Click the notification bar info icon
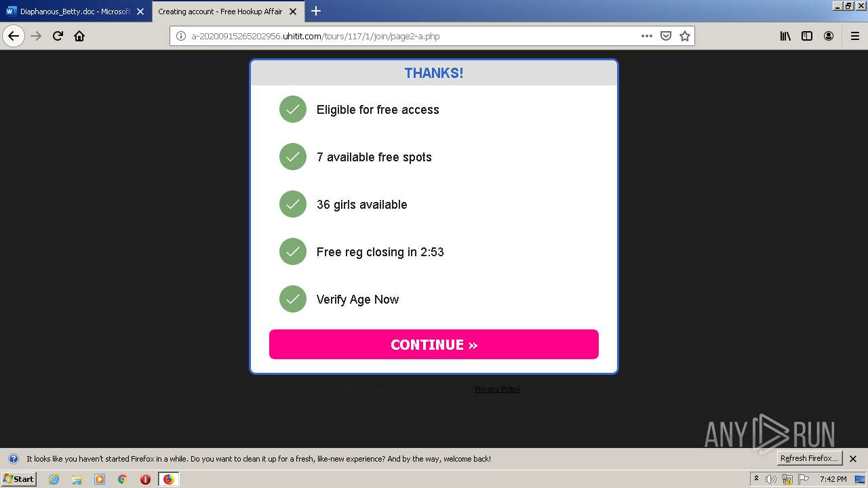Screen dimensions: 868x488 [13, 459]
